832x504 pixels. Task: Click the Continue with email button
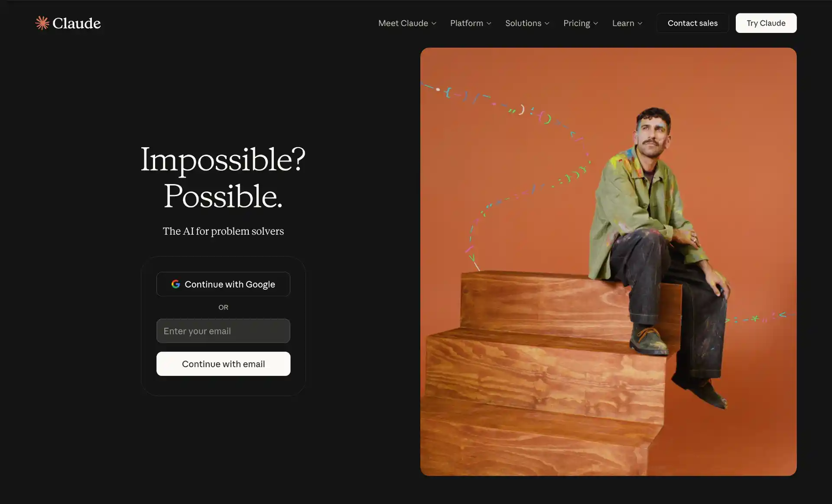(223, 364)
